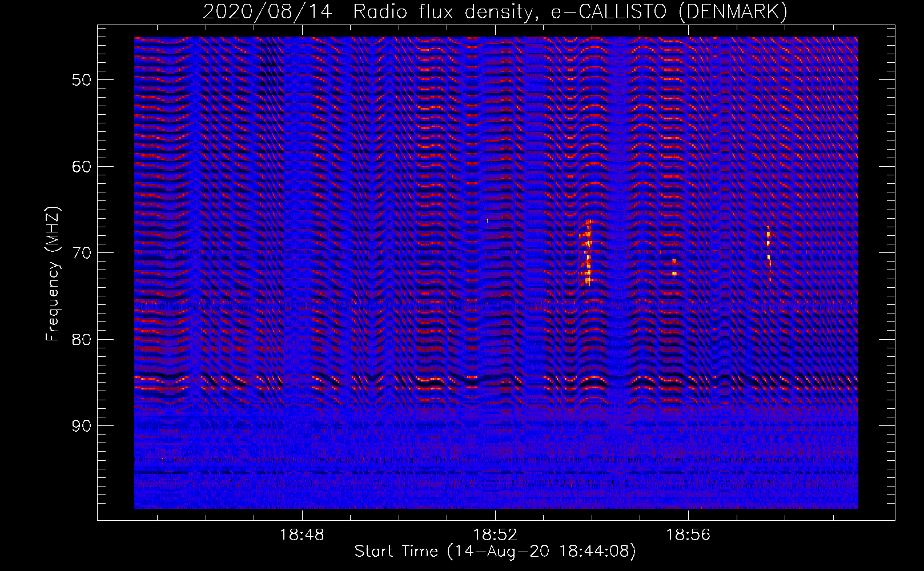Click the plot title "2020/08/14 Radio flux density, e-CALLISTO (DENMARK)"
The image size is (924, 571).
(x=495, y=11)
